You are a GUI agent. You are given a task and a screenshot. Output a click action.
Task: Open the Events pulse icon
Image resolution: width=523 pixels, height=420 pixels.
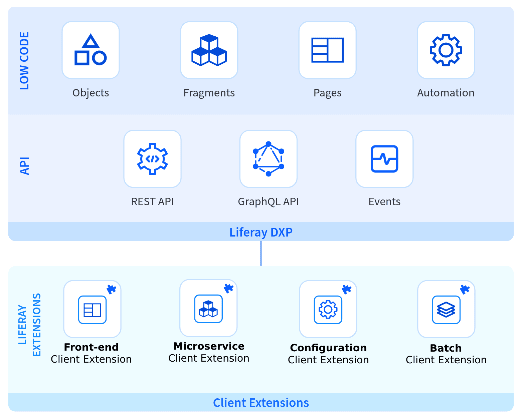point(384,159)
